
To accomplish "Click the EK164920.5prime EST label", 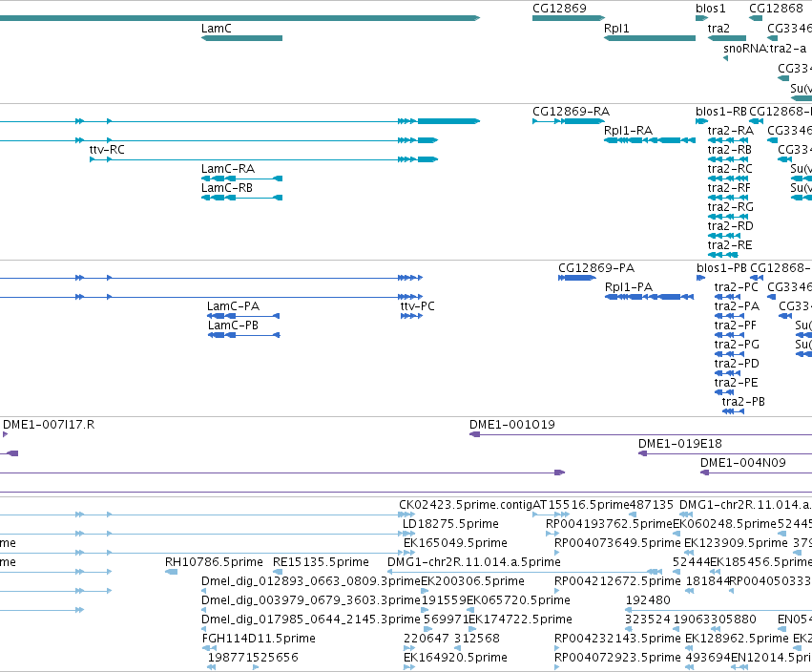I will (456, 659).
